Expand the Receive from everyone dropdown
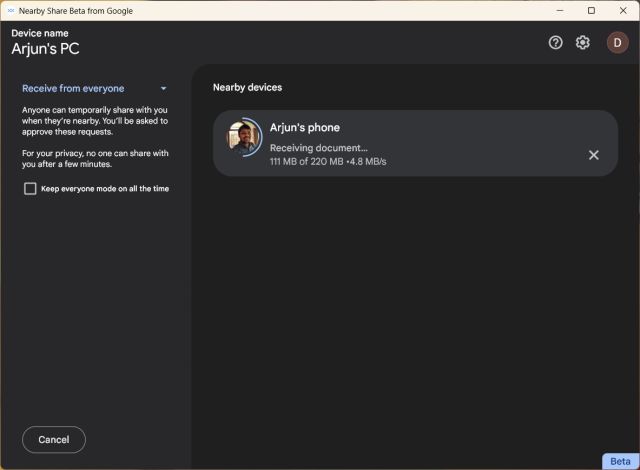 pyautogui.click(x=95, y=89)
